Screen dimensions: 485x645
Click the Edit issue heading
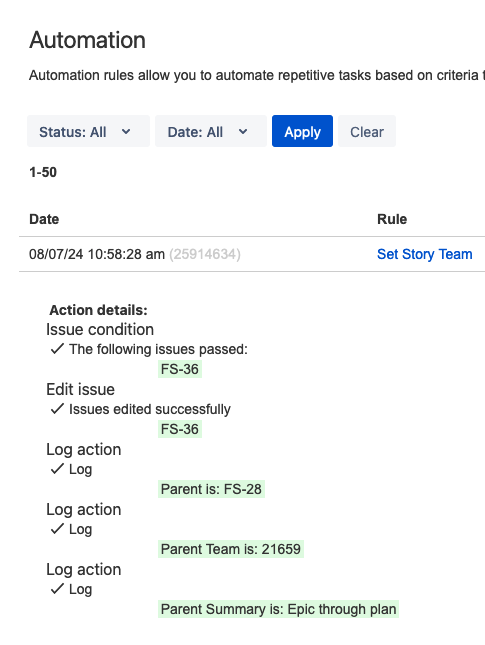coord(80,390)
